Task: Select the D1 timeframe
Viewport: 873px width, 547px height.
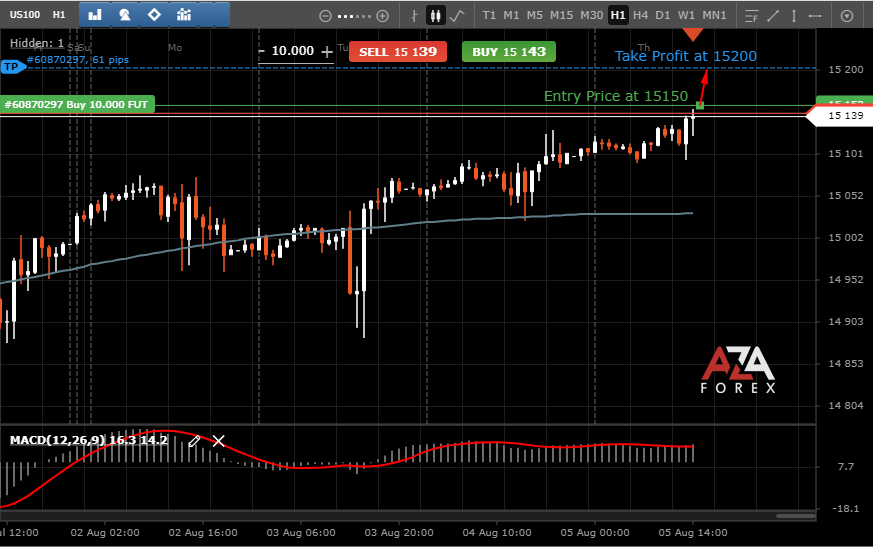Action: point(663,15)
